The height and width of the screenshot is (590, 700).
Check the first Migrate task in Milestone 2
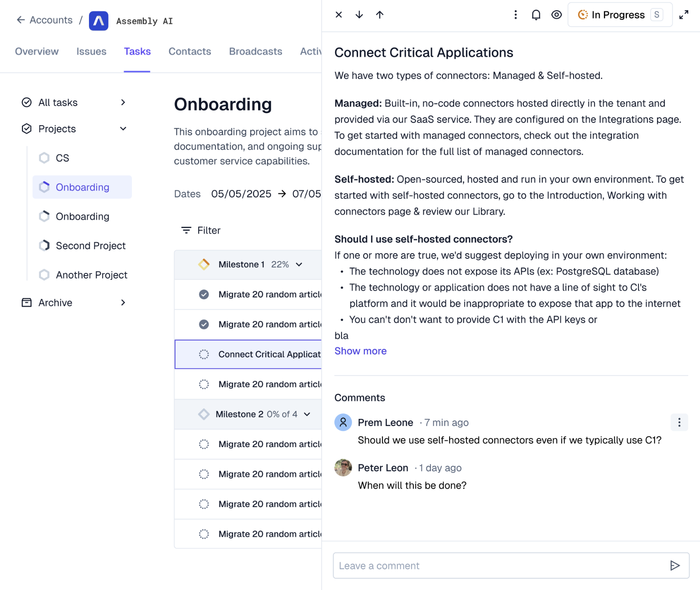click(x=204, y=444)
